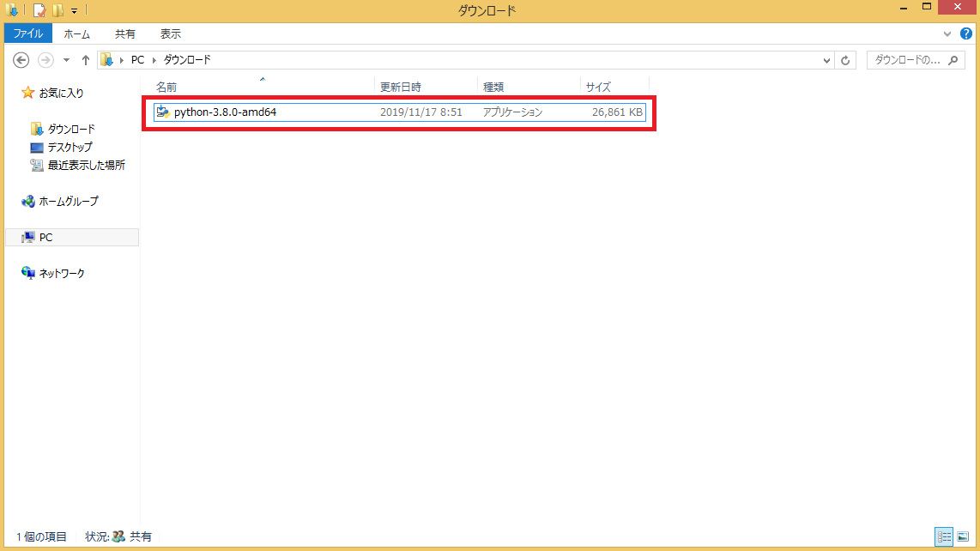980x551 pixels.
Task: Click the ダウンロード folder icon in sidebar
Action: point(37,129)
